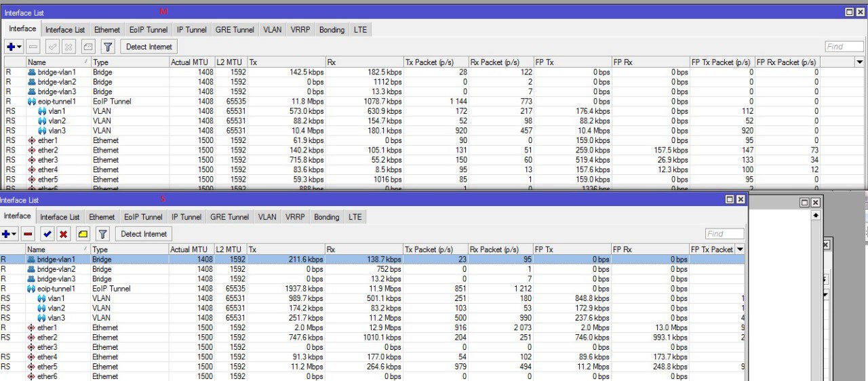Switch to Interface List tab in top window
Viewport: 868px width, 381px height.
(x=65, y=30)
